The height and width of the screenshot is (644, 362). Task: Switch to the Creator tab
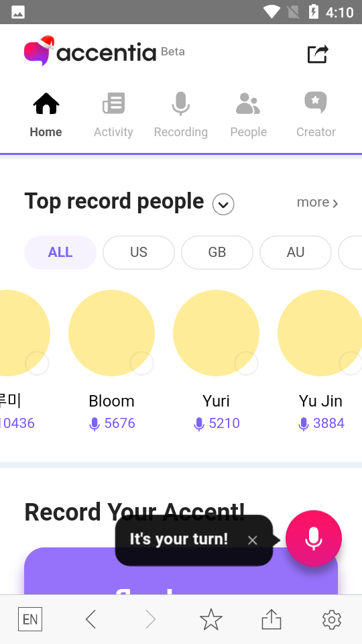pos(316,115)
